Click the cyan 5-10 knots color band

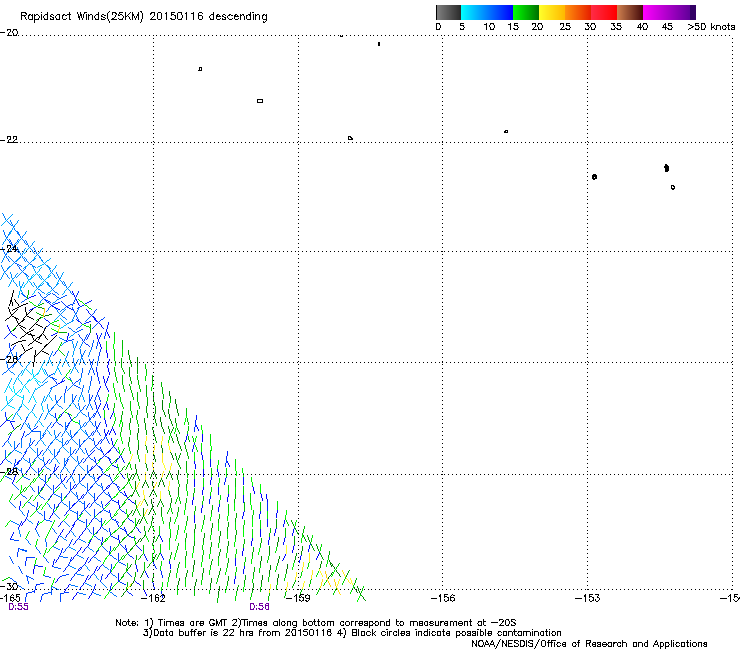tap(473, 12)
